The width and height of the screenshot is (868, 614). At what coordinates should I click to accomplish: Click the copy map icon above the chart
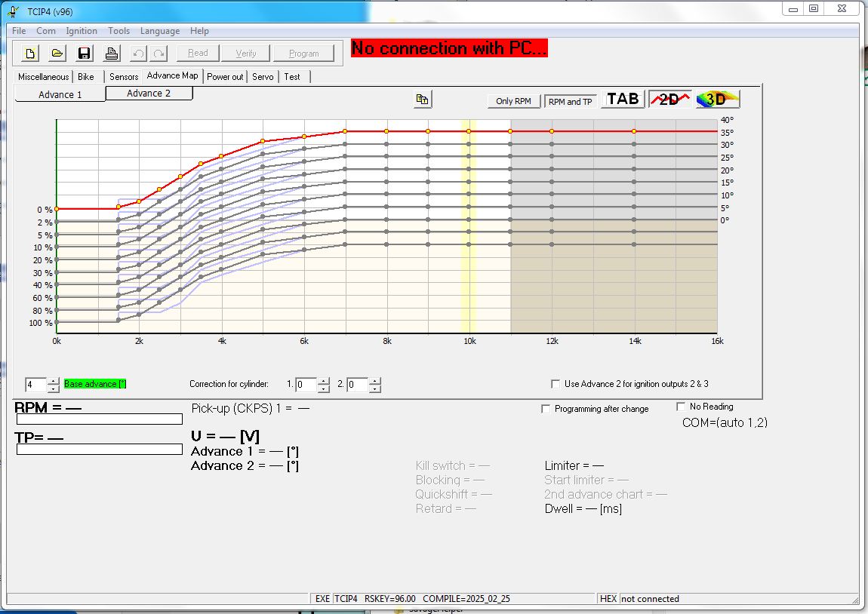click(422, 100)
